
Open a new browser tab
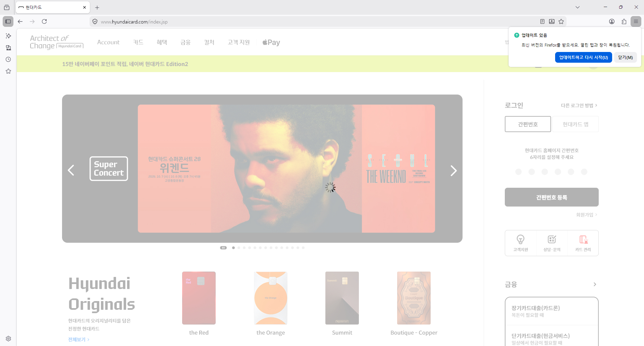[97, 7]
